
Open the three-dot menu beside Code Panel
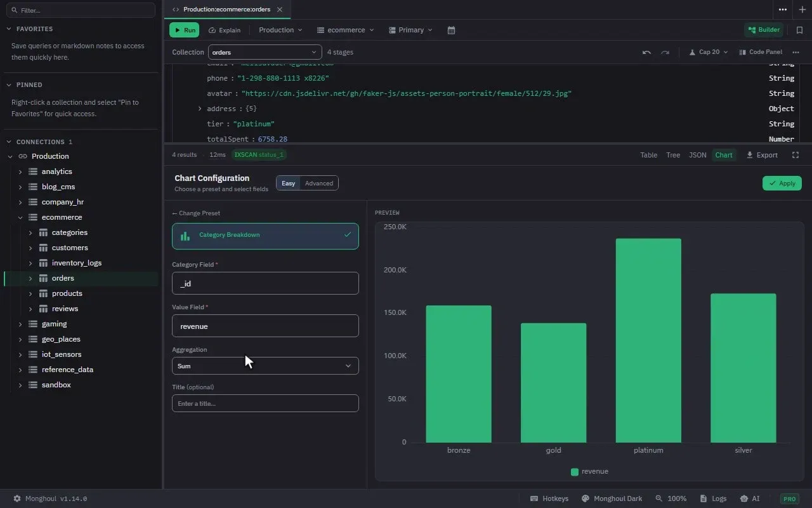click(x=796, y=52)
